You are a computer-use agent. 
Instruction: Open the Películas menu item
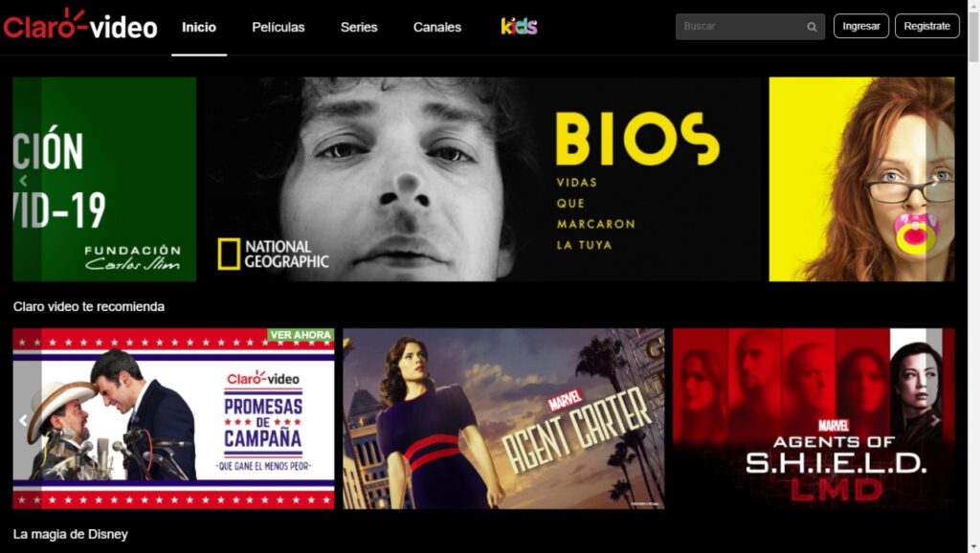click(x=278, y=28)
